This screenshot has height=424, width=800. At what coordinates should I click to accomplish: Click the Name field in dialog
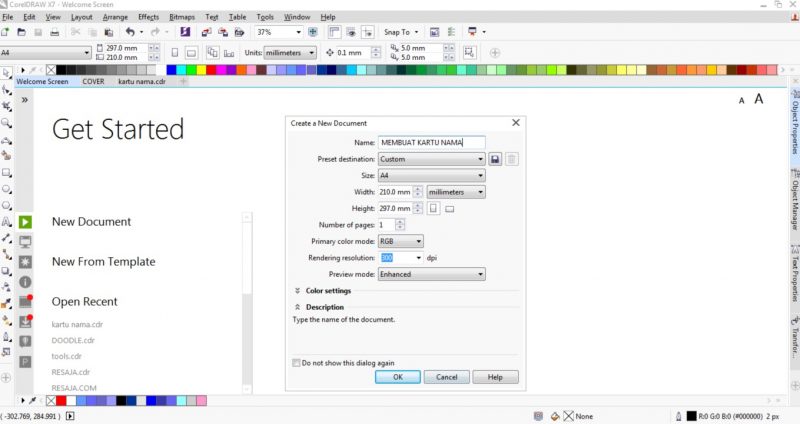tap(432, 142)
